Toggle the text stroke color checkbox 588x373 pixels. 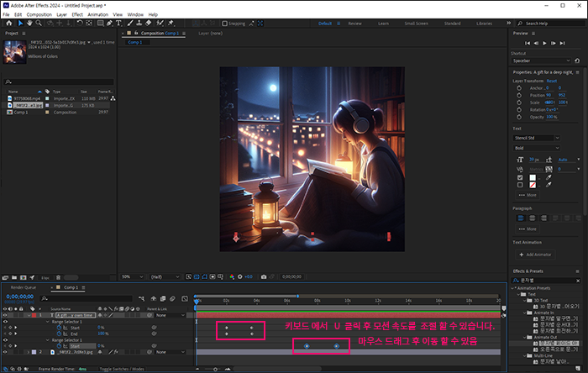520,185
